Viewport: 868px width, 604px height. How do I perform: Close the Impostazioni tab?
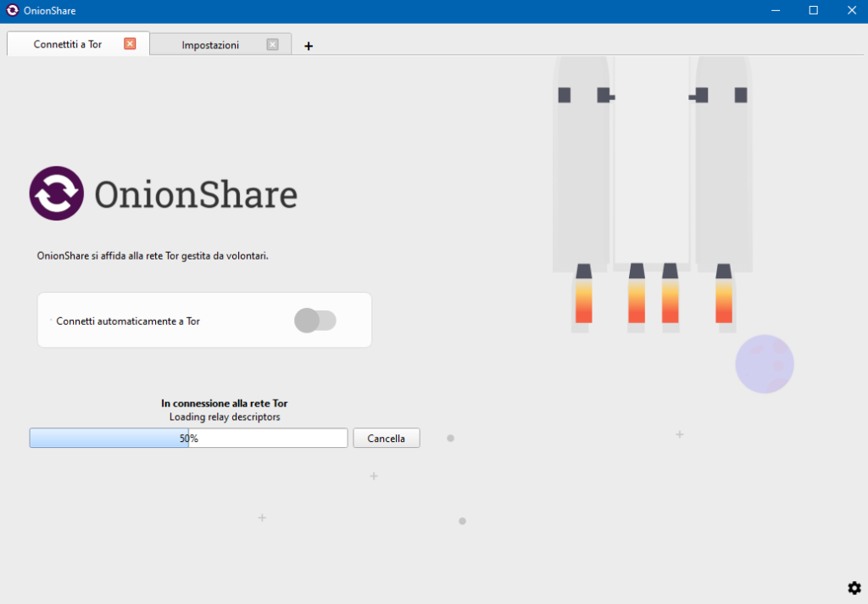coord(272,45)
